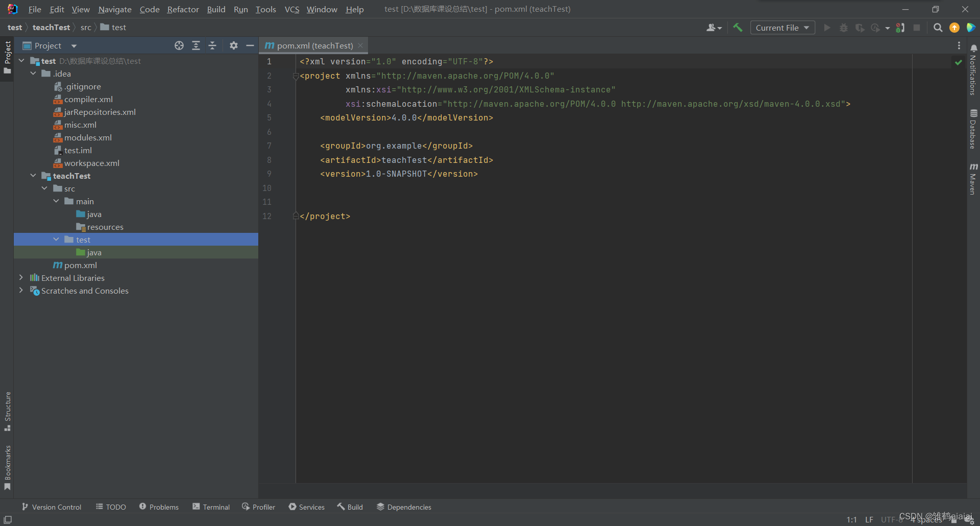Open the Structure tool window
The height and width of the screenshot is (526, 980).
[x=7, y=412]
